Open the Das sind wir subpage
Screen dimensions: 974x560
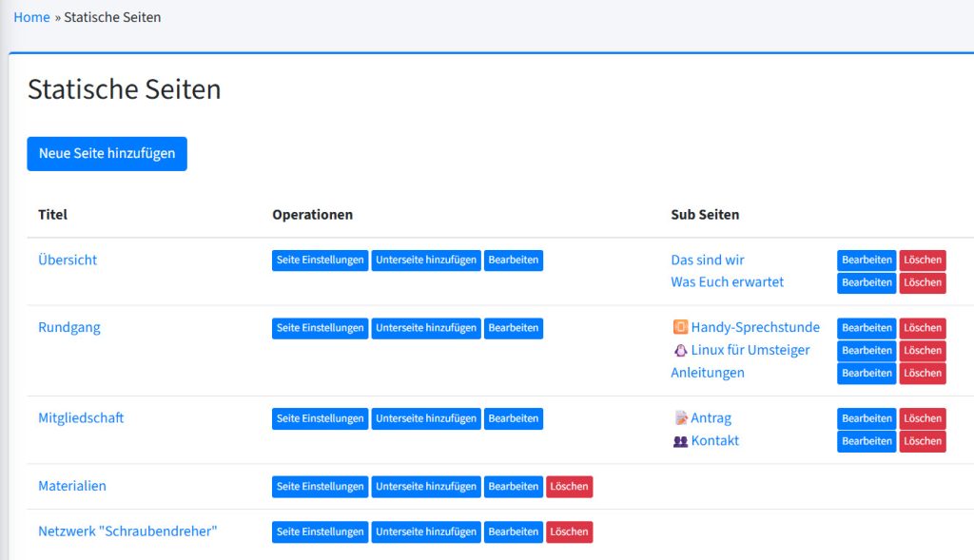708,260
